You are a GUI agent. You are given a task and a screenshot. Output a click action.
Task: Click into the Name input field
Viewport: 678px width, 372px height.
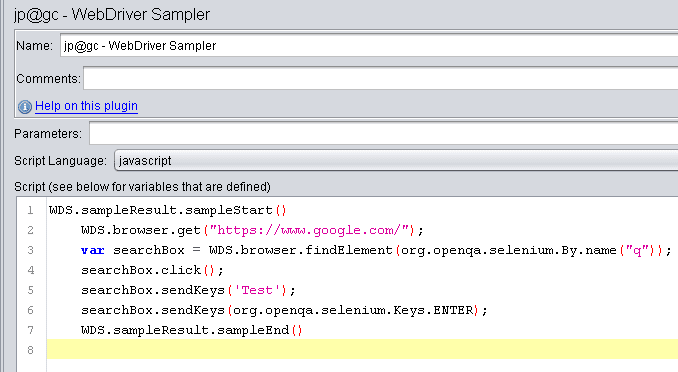coord(369,45)
